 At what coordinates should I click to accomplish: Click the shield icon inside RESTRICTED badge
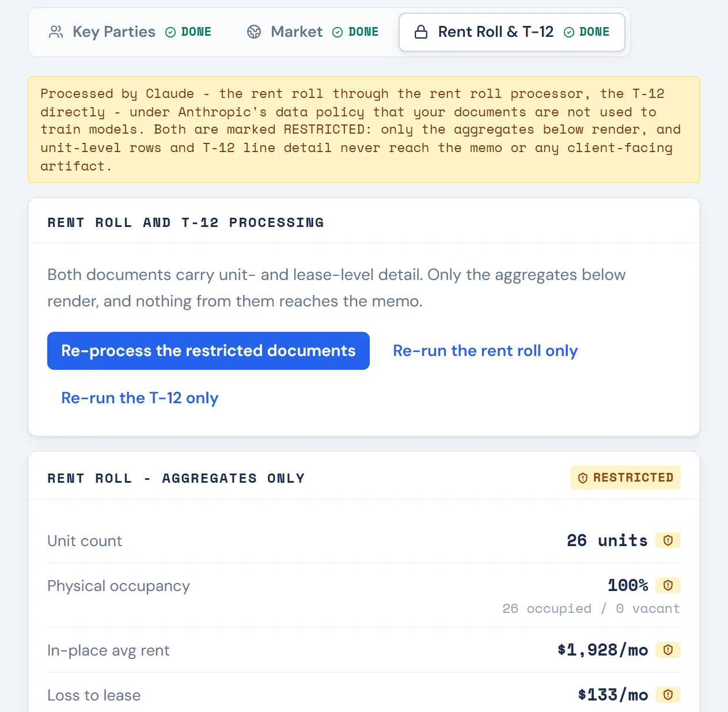pos(583,478)
